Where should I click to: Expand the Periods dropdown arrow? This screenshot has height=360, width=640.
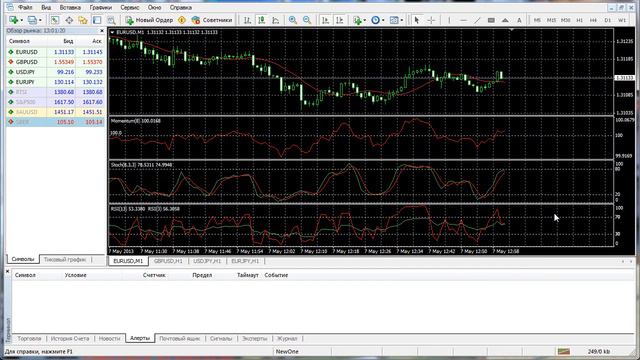pyautogui.click(x=383, y=20)
